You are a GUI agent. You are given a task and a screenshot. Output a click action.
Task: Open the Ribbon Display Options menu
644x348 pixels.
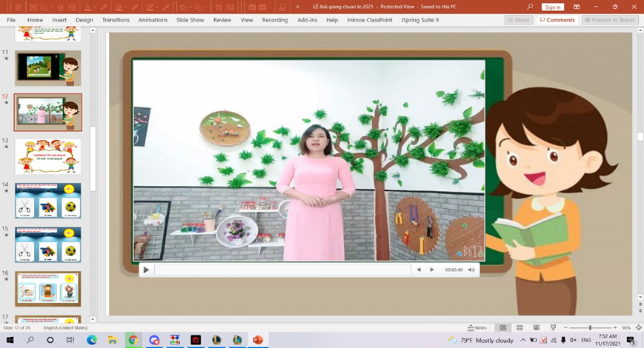[x=577, y=7]
